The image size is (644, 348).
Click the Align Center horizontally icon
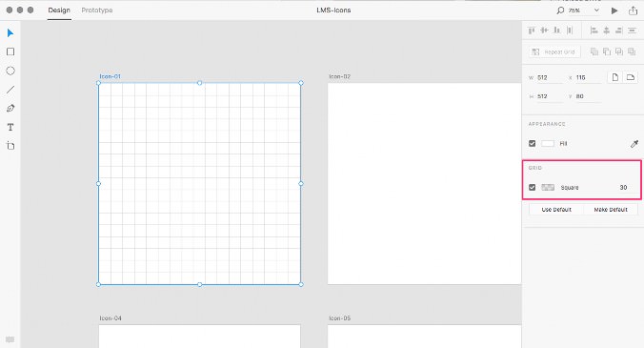click(x=606, y=30)
